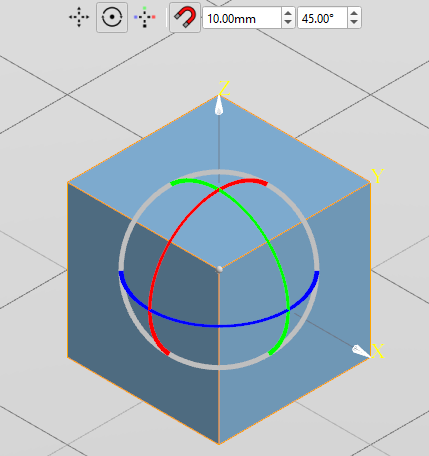Image resolution: width=429 pixels, height=456 pixels.
Task: Increase the 45.00° snap angle value
Action: pyautogui.click(x=354, y=13)
